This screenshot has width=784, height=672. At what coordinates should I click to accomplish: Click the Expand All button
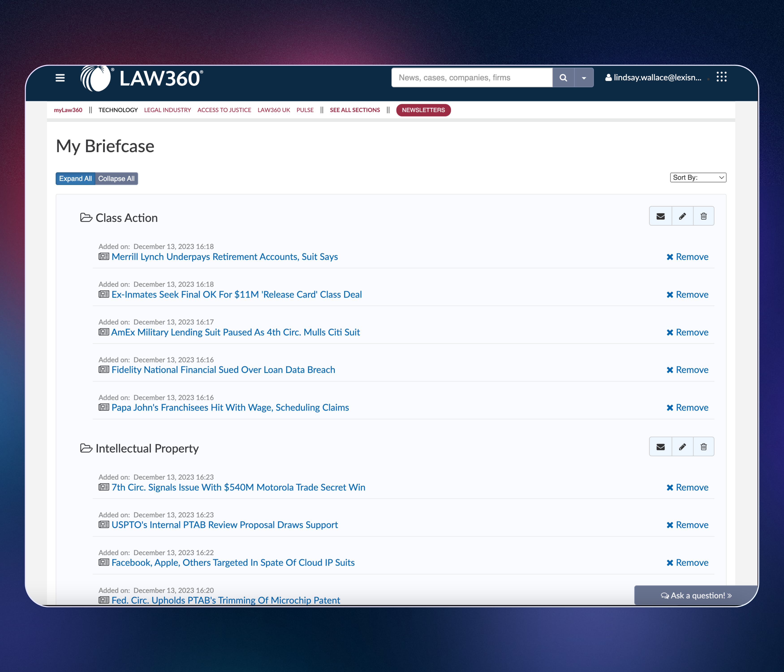[x=75, y=179]
